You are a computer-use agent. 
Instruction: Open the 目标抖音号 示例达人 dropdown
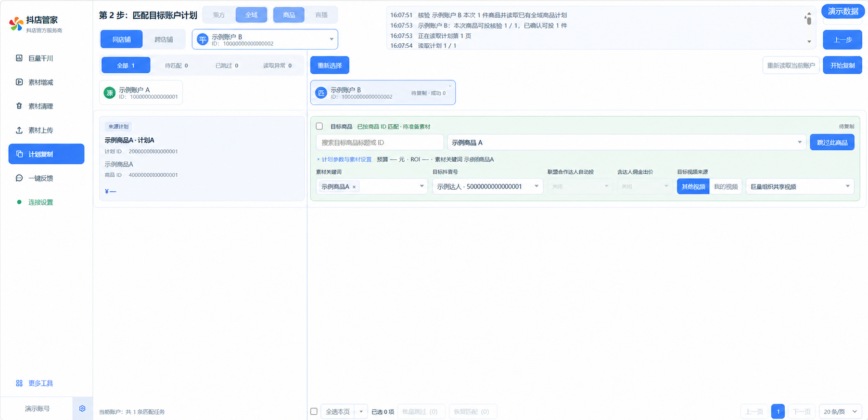[x=487, y=186]
